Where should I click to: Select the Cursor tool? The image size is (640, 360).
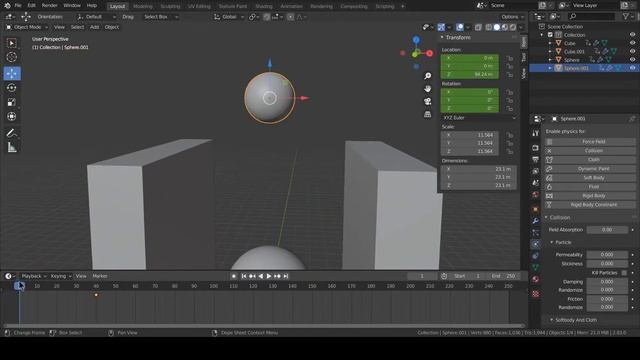click(x=12, y=57)
